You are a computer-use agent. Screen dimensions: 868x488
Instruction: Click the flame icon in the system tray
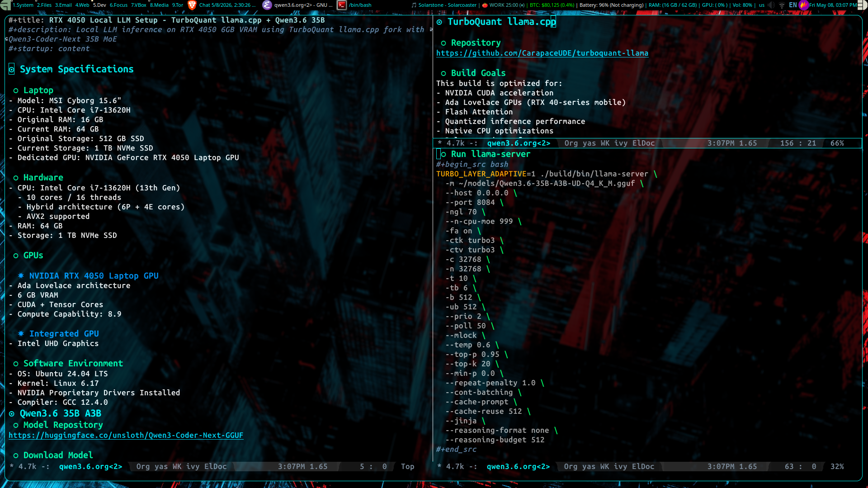tap(804, 5)
